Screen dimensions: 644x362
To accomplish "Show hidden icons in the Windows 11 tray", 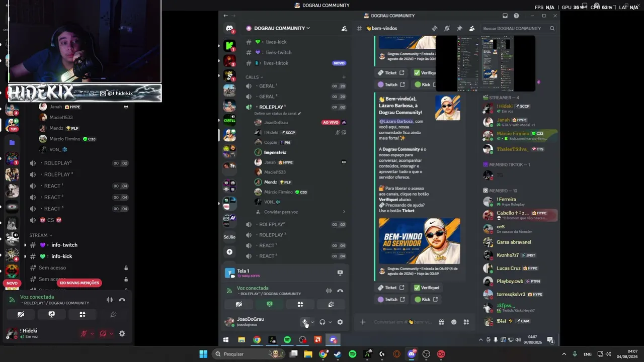I will [x=563, y=354].
